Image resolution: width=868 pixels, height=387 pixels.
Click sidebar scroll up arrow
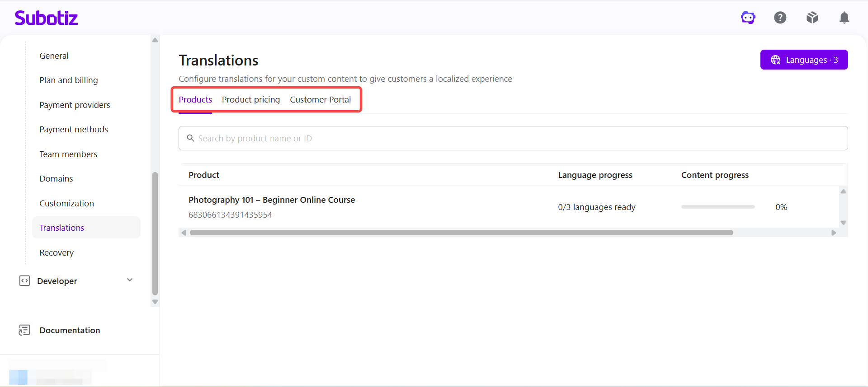(155, 40)
